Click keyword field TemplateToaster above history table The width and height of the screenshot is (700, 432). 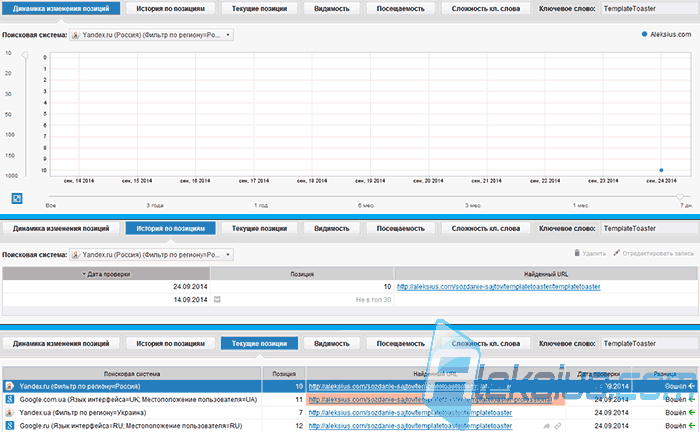pyautogui.click(x=649, y=228)
